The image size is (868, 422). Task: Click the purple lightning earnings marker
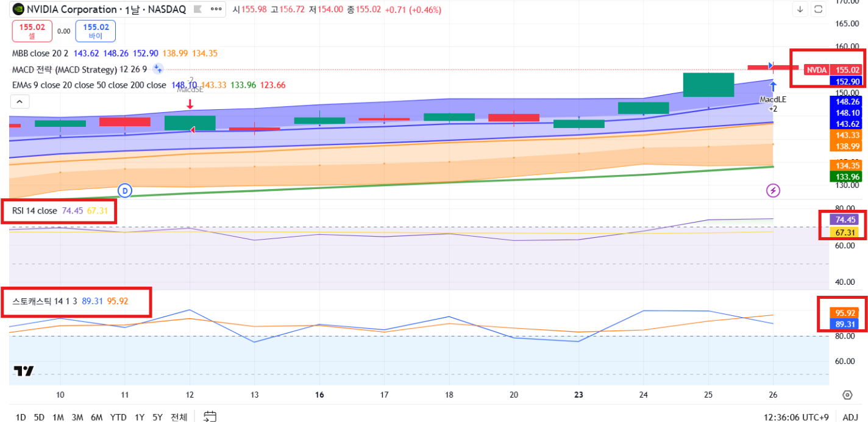pos(773,190)
